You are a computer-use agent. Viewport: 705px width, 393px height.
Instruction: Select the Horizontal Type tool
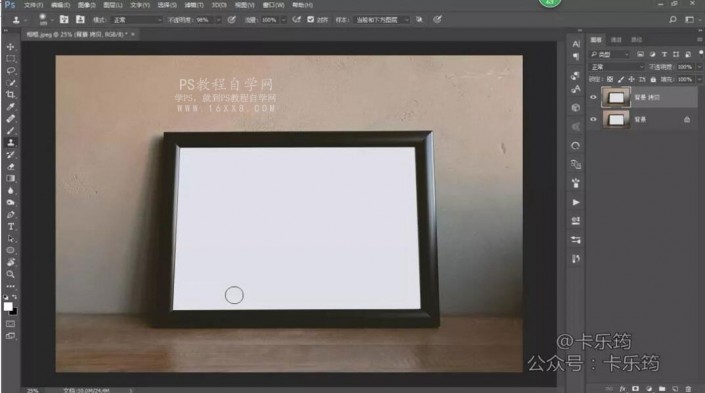tap(10, 226)
